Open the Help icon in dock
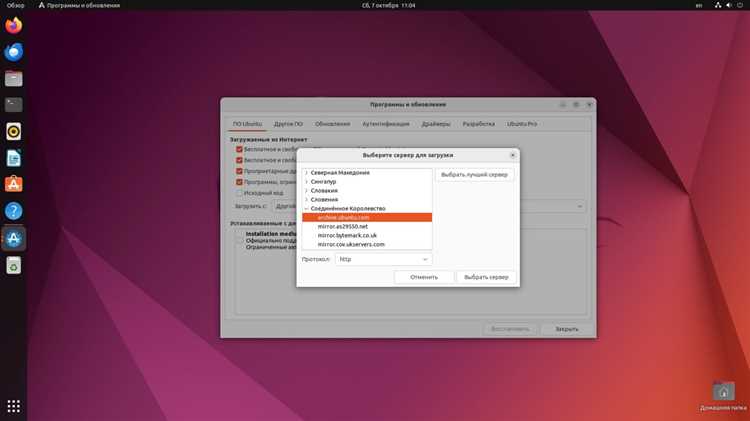This screenshot has height=421, width=750. point(13,211)
